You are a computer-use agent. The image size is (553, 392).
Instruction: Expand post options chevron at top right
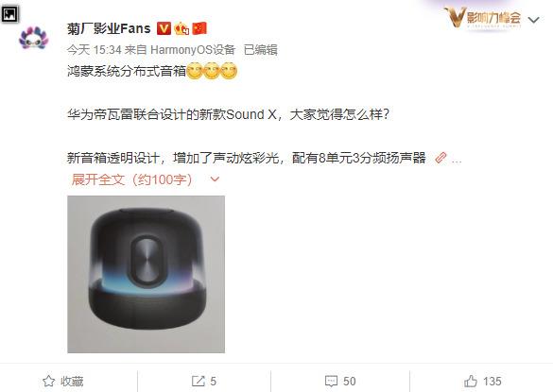(534, 20)
